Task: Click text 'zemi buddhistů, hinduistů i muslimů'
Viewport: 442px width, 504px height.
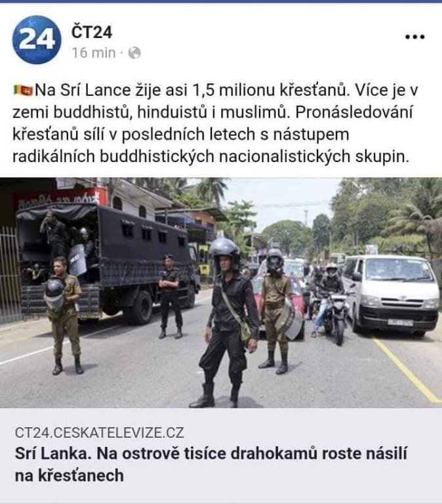Action: (x=150, y=112)
